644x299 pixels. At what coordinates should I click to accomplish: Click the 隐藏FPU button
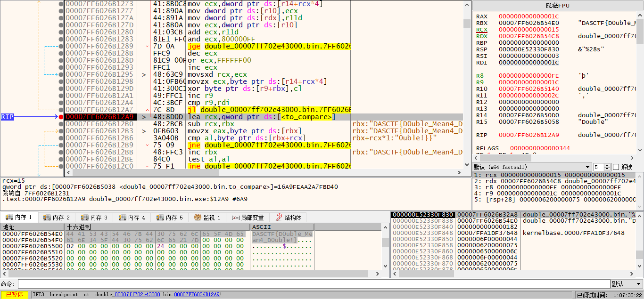tap(558, 5)
